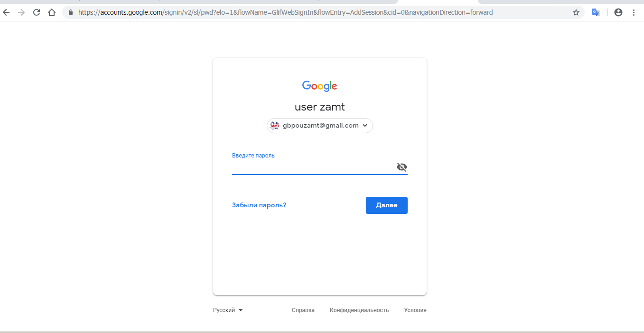This screenshot has width=644, height=333.
Task: Go forward in browser history
Action: [21, 12]
